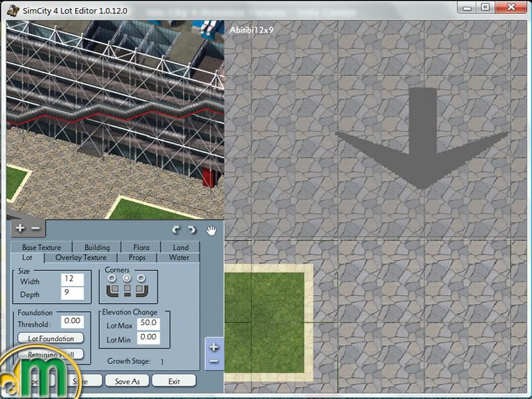Zoom in the lot grid view
The height and width of the screenshot is (399, 532).
click(x=213, y=346)
